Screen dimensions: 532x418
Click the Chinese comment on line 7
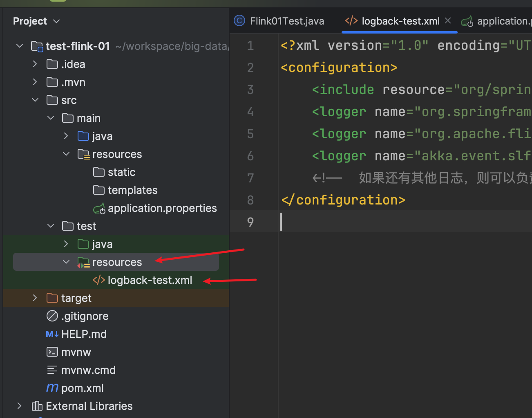point(422,178)
